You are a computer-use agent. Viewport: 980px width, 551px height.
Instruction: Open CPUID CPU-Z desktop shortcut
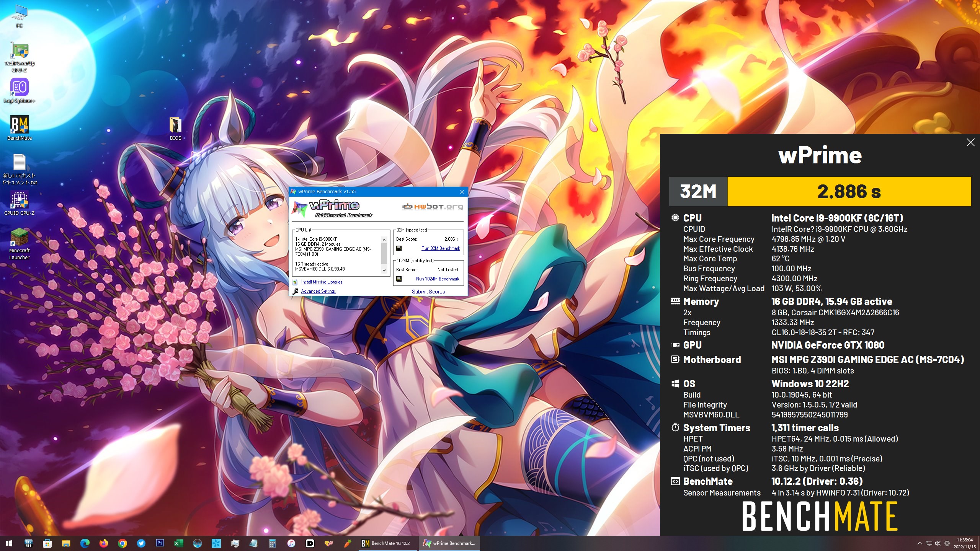click(x=19, y=203)
